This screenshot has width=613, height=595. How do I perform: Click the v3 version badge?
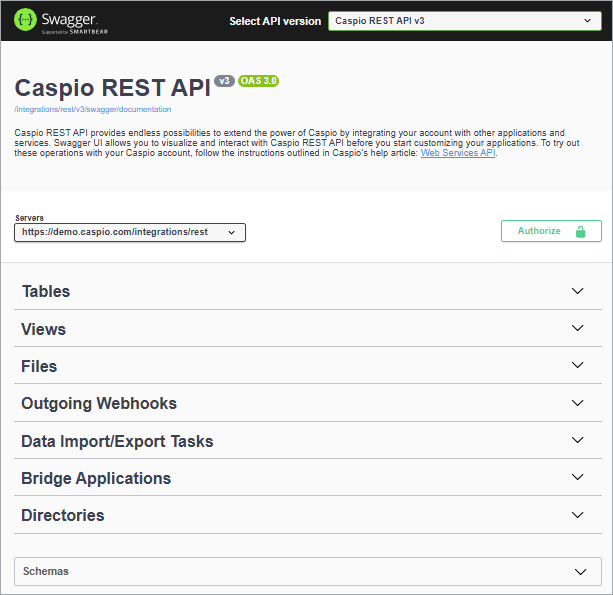(224, 81)
